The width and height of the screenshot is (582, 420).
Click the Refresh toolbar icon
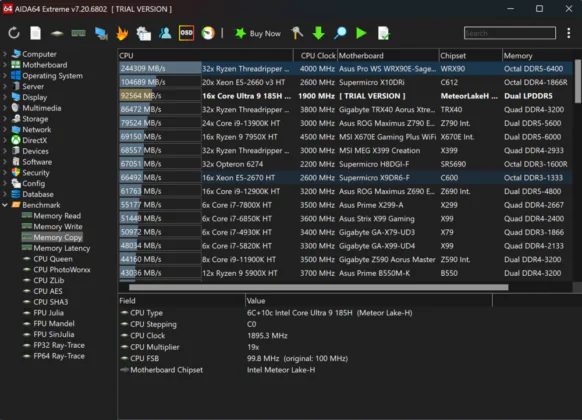point(14,33)
